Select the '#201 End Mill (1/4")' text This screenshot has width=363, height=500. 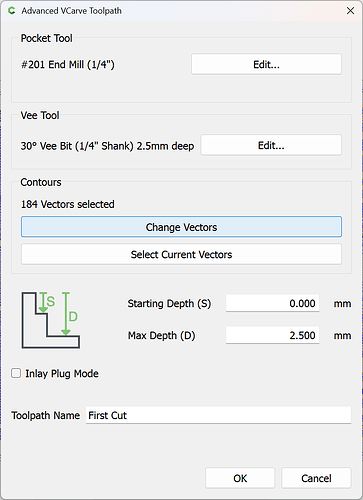pyautogui.click(x=68, y=64)
